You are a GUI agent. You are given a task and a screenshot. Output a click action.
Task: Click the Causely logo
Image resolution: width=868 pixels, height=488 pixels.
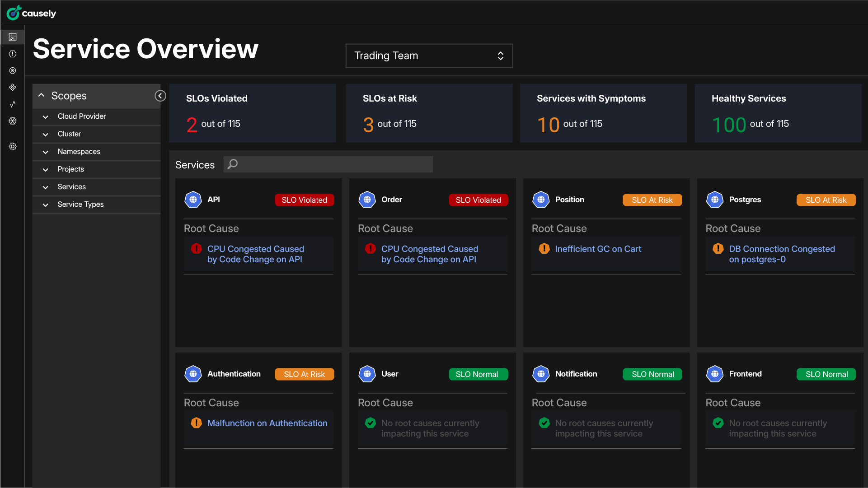[31, 13]
